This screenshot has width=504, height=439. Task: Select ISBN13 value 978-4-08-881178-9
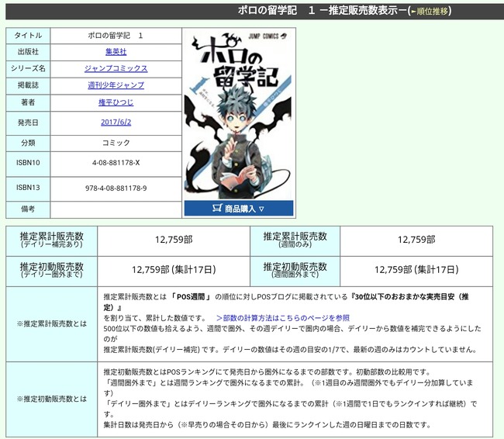point(116,188)
